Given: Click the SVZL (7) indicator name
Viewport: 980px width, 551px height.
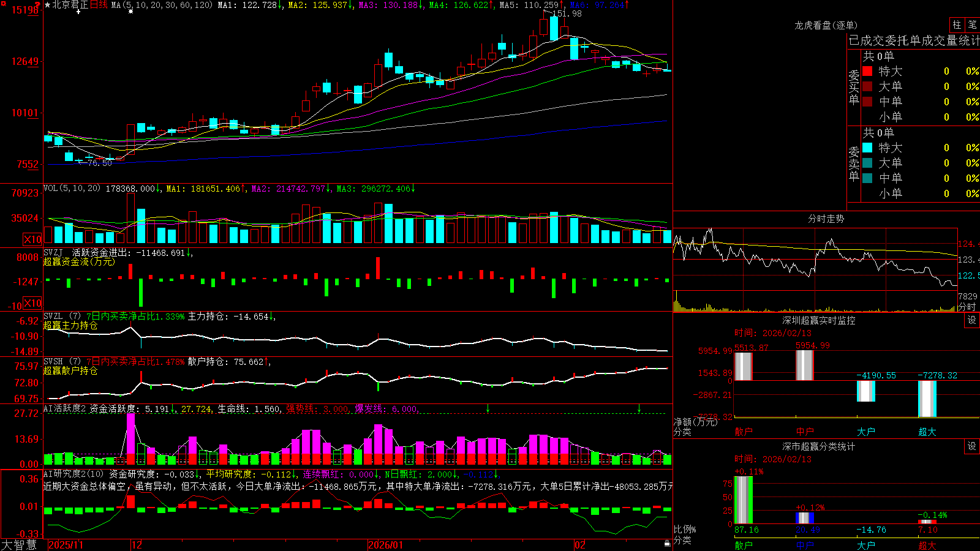Looking at the screenshot, I should pos(62,317).
